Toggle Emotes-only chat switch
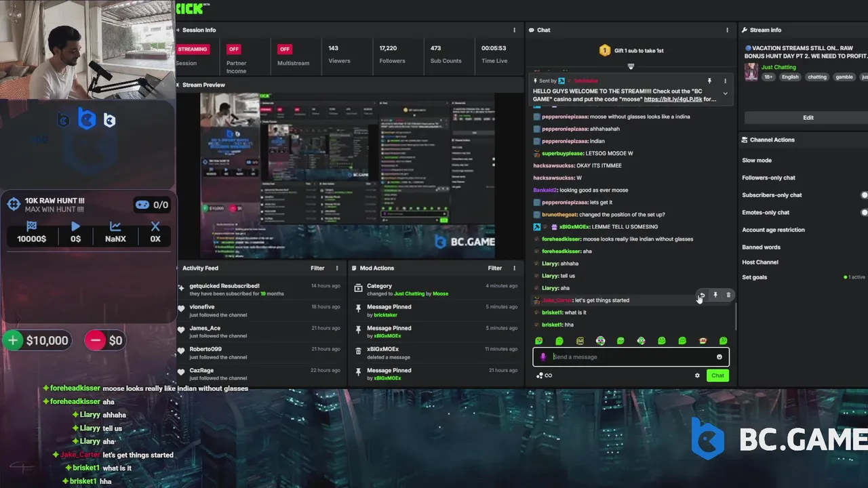Image resolution: width=868 pixels, height=488 pixels. [x=864, y=212]
